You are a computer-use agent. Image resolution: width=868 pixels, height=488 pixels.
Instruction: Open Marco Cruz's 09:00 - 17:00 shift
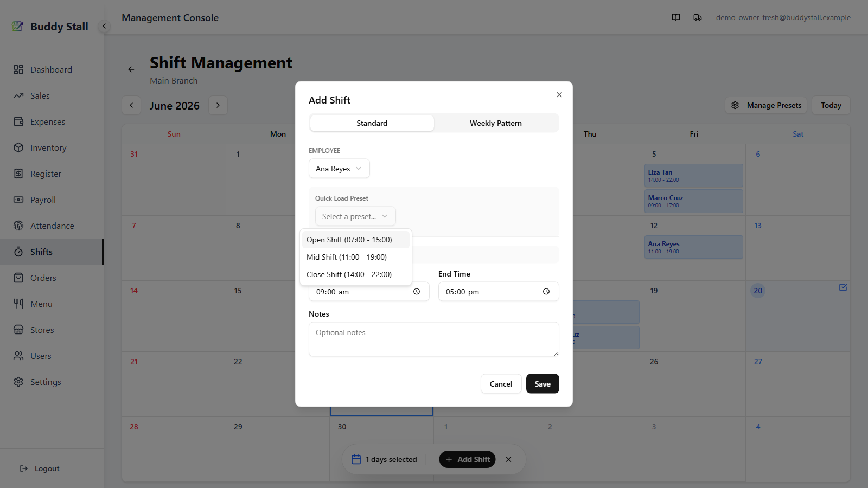(694, 201)
